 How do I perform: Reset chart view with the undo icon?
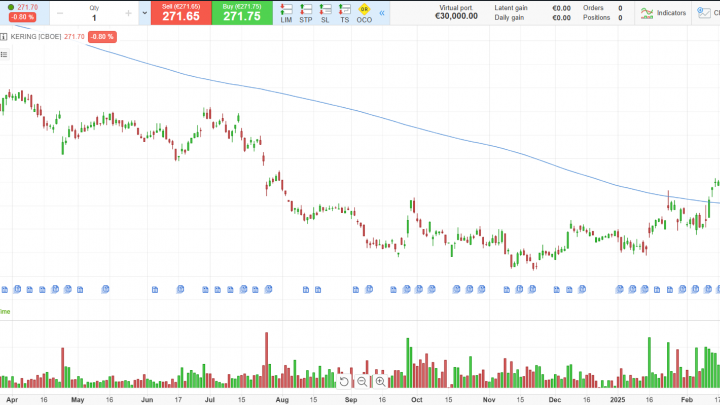344,381
